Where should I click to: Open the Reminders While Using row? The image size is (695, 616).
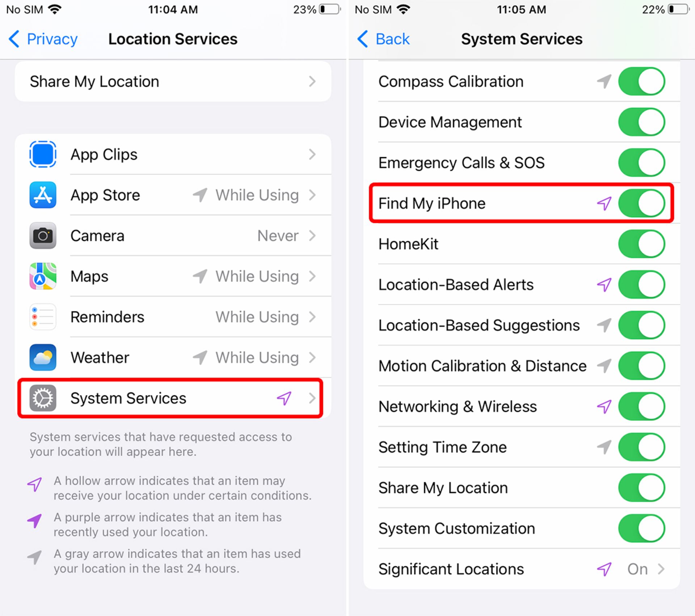173,317
